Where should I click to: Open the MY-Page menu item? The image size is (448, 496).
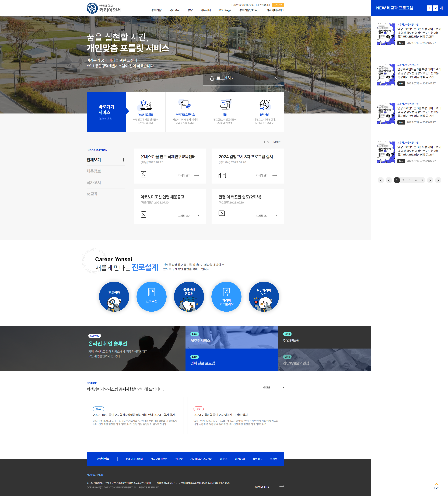[x=225, y=10]
